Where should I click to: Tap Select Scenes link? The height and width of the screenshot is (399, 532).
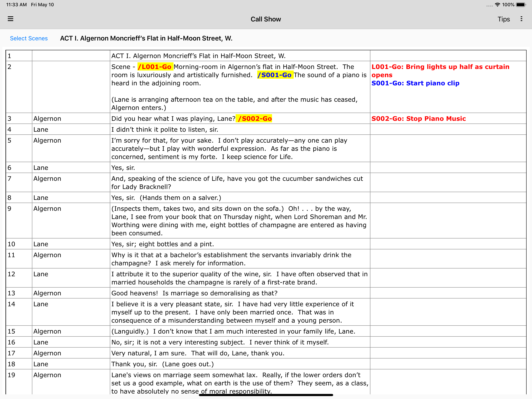click(29, 38)
